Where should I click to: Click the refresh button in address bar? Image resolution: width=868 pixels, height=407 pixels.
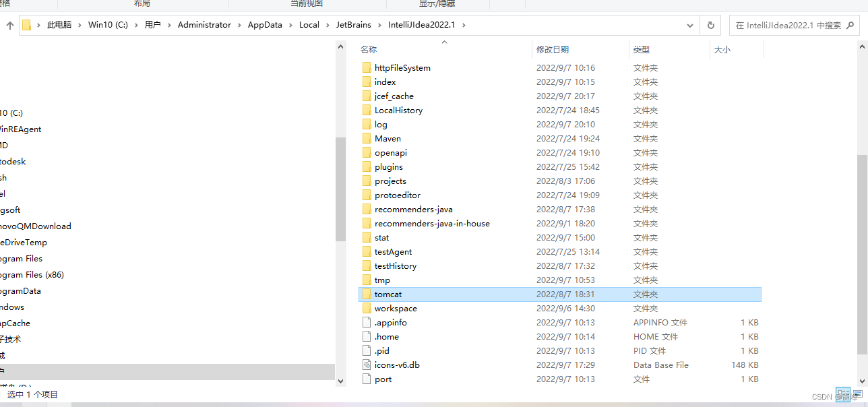click(x=710, y=26)
